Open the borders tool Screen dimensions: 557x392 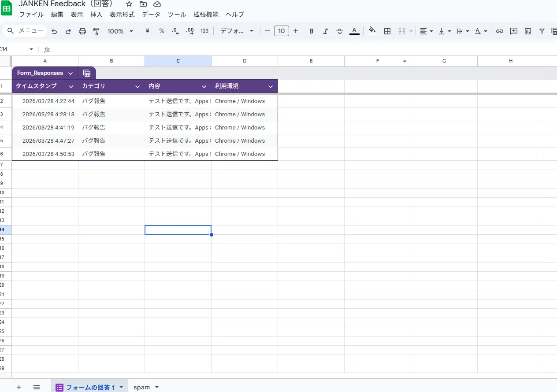(387, 31)
